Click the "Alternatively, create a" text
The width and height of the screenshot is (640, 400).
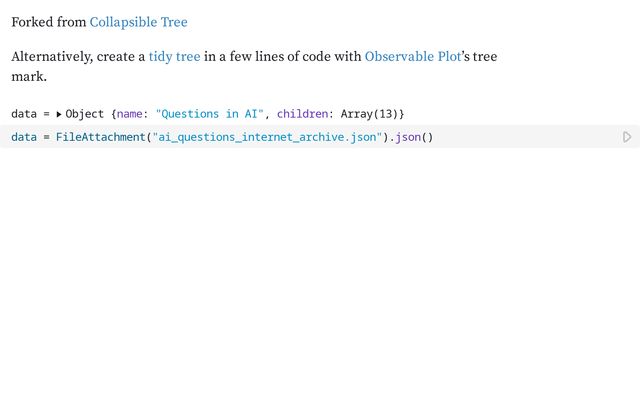tap(78, 57)
